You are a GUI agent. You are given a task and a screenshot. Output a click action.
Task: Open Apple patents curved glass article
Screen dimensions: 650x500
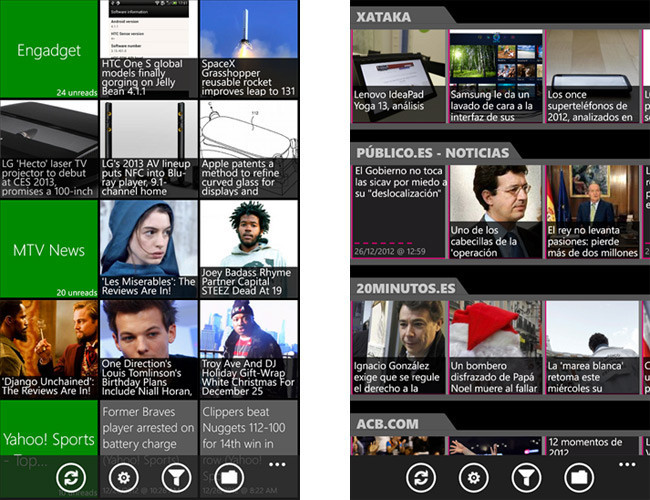[x=249, y=149]
